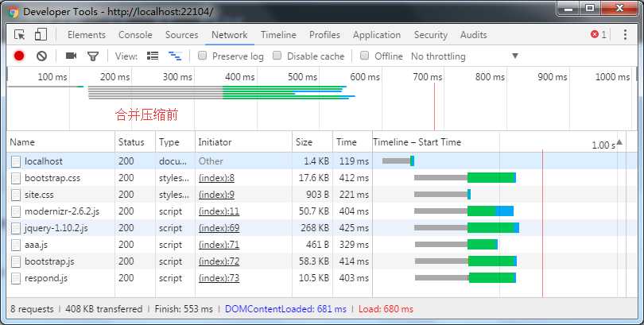Switch to the Sources tab
644x325 pixels.
[181, 35]
